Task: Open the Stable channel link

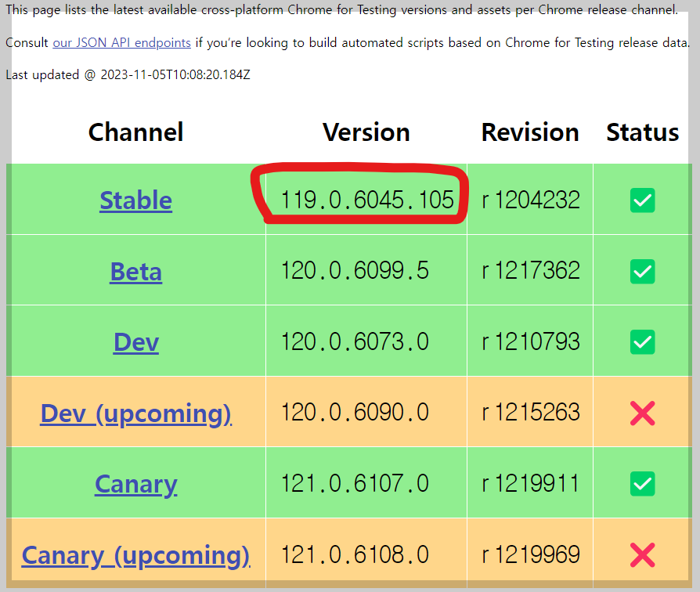Action: tap(135, 200)
